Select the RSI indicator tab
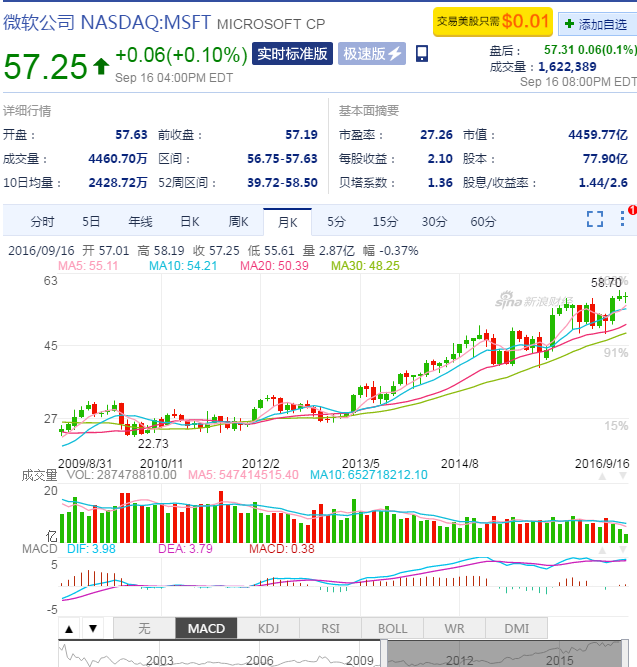This screenshot has width=637, height=667. pos(331,628)
